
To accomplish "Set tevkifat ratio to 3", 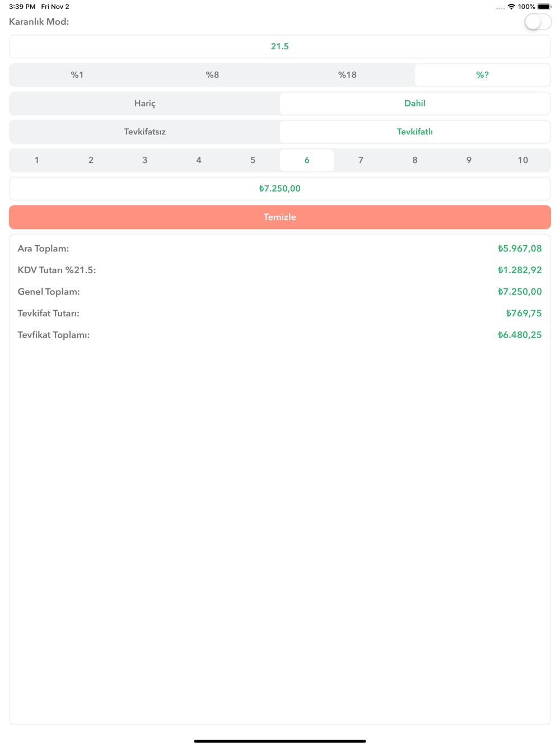I will [x=144, y=160].
